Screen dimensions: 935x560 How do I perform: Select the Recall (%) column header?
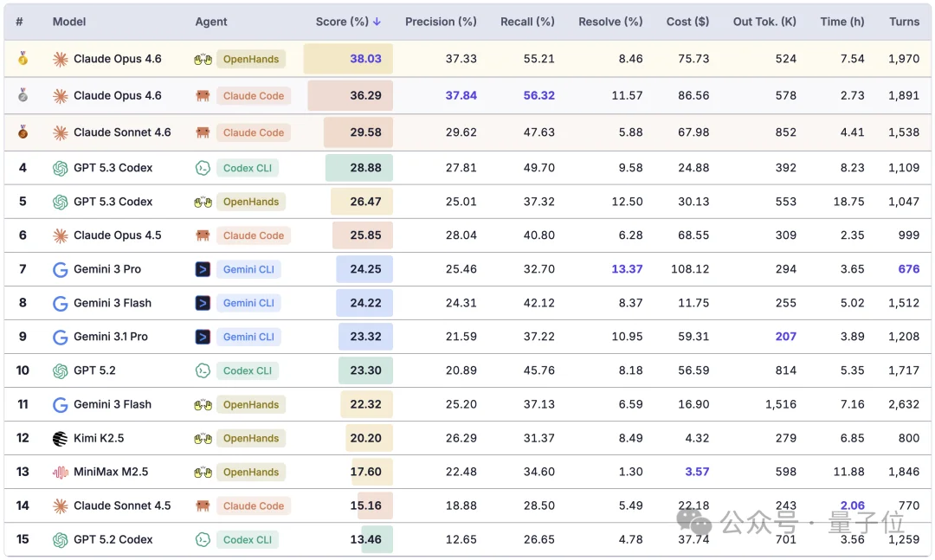527,22
